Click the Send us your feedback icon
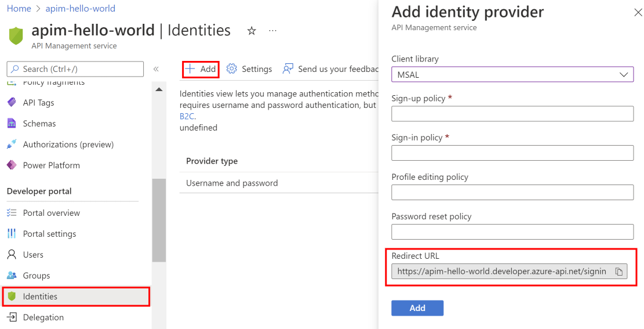This screenshot has width=644, height=329. (x=288, y=69)
